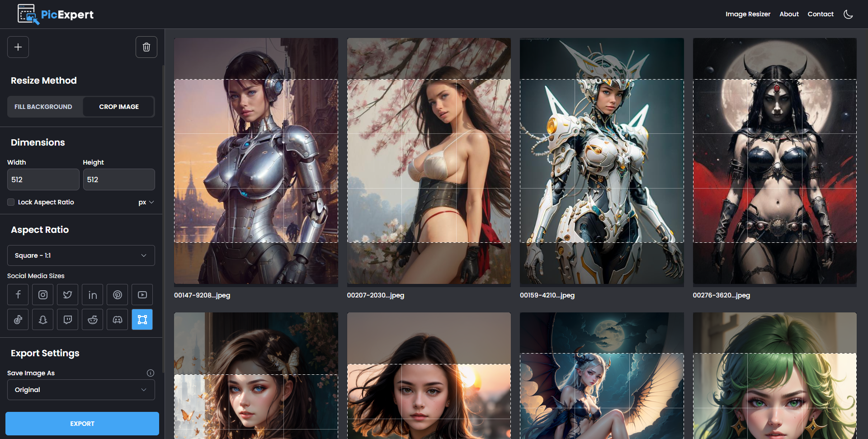Toggle dark mode with the moon icon
The height and width of the screenshot is (439, 868).
click(x=848, y=14)
